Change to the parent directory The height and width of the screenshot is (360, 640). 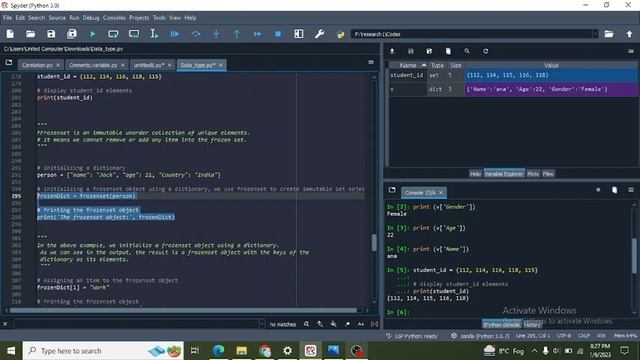pyautogui.click(x=629, y=34)
